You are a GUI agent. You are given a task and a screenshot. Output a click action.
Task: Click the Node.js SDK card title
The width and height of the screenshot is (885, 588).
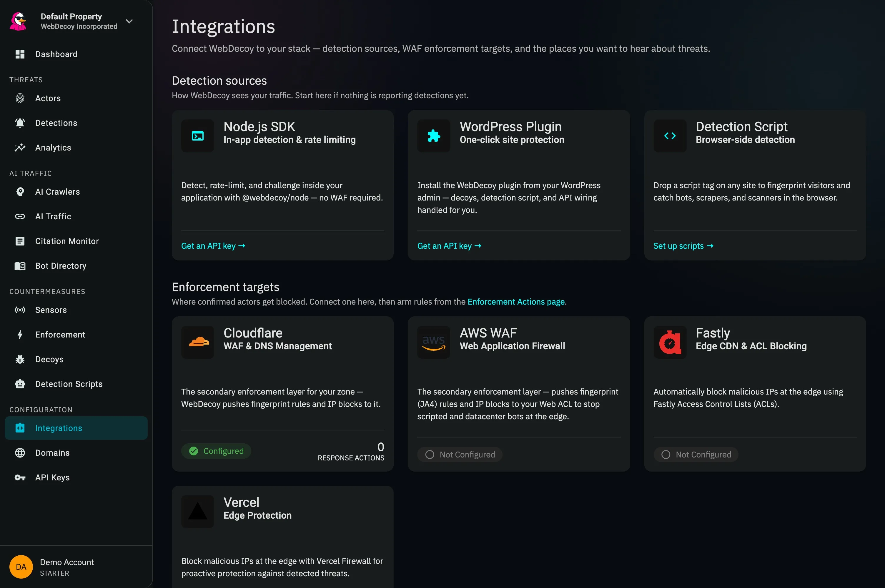click(259, 127)
